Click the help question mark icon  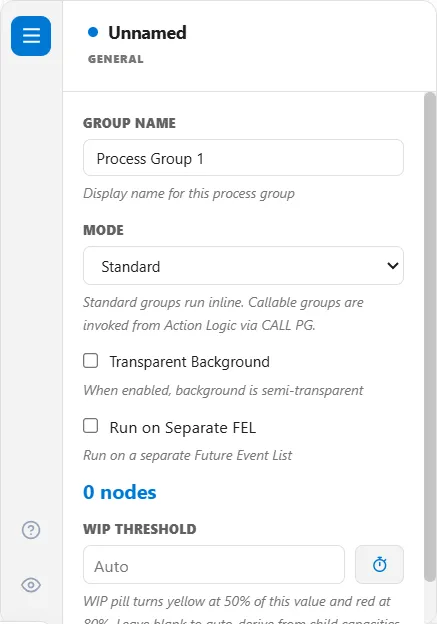pos(31,530)
